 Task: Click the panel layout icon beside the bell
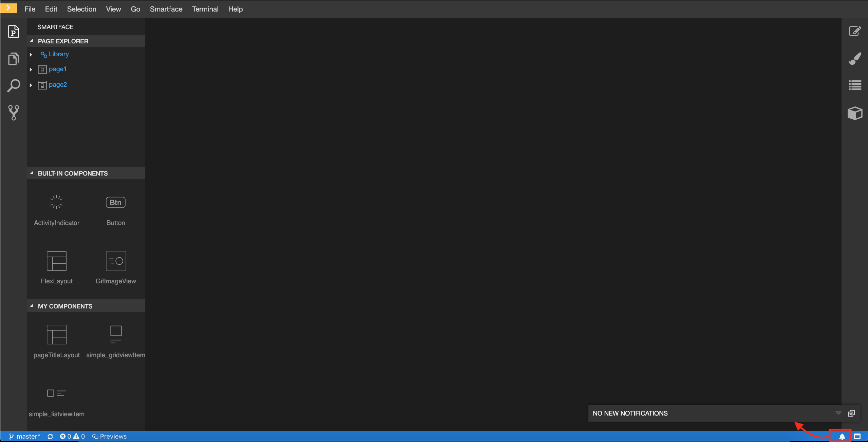[x=857, y=437]
